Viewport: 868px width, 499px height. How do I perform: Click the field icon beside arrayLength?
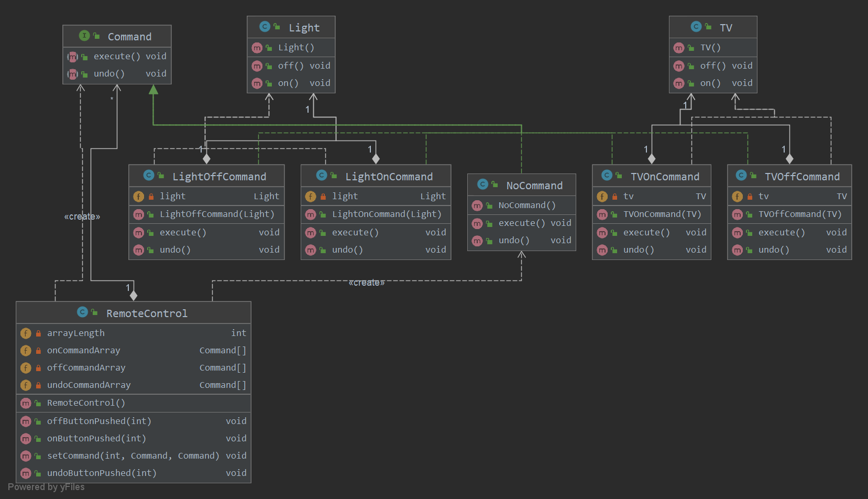pos(26,333)
